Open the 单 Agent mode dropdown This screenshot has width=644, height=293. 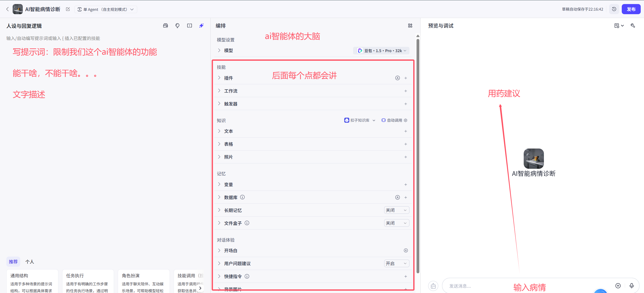tap(106, 9)
